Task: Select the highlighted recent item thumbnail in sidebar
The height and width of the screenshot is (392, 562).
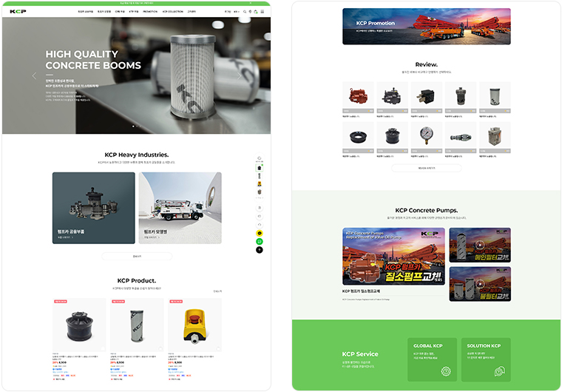Action: 260,168
